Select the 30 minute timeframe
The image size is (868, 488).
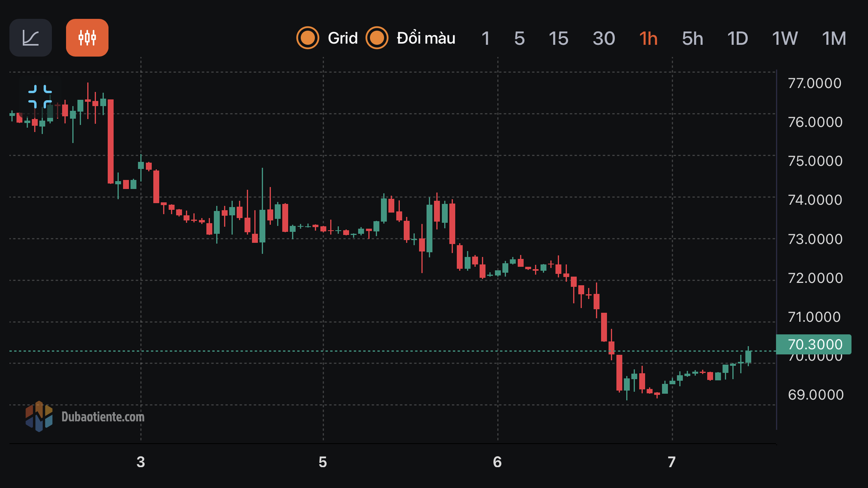click(x=604, y=38)
